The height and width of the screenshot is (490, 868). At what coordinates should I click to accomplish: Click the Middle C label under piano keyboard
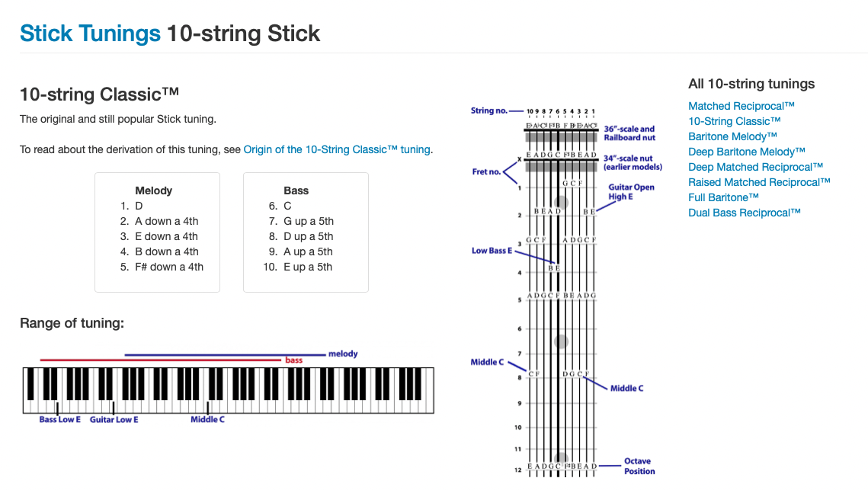point(207,420)
